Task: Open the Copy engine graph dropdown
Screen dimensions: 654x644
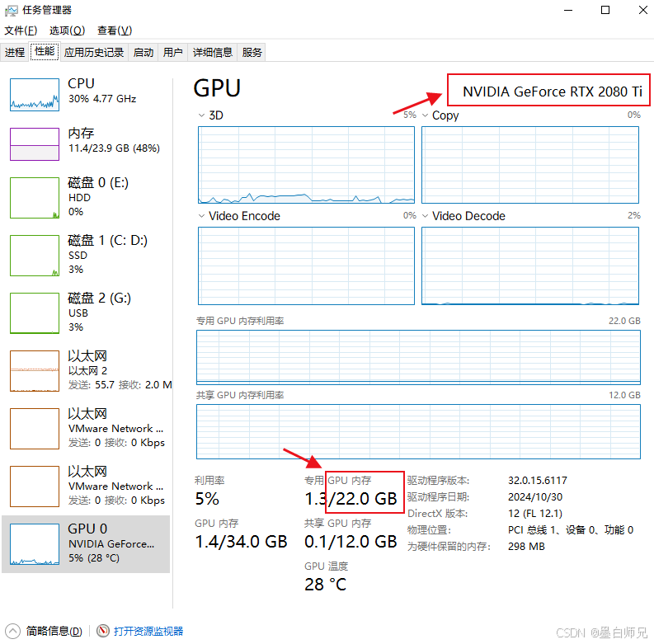Action: (425, 115)
